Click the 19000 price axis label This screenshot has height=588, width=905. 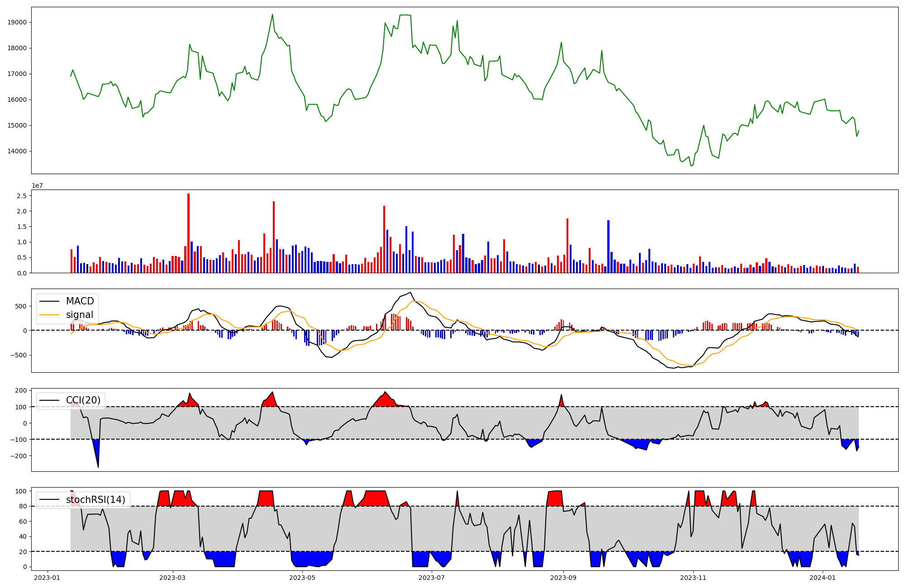(17, 23)
